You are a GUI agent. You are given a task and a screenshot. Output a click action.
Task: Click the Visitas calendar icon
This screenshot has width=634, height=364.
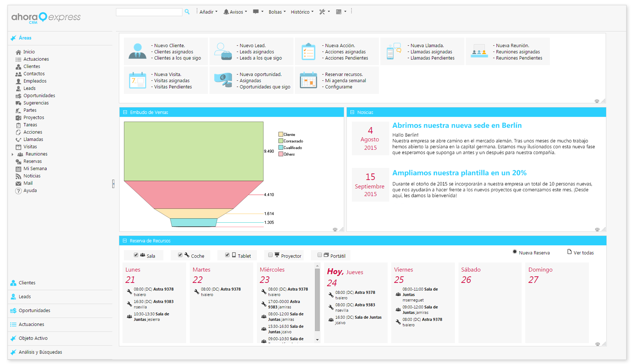[18, 147]
